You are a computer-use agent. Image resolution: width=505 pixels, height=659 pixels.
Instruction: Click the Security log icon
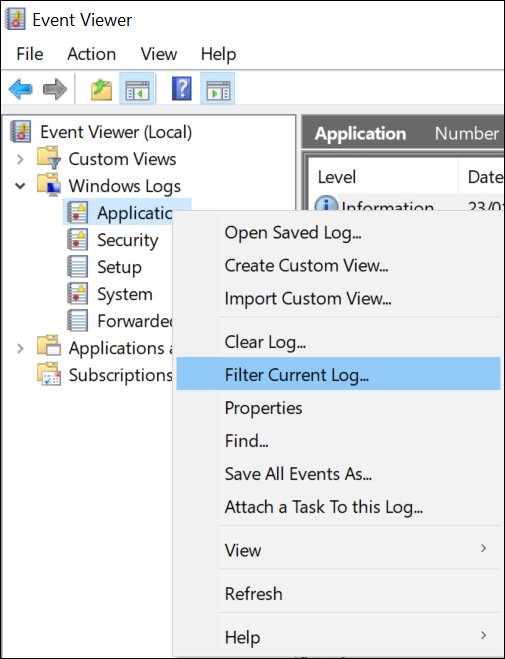tap(78, 240)
